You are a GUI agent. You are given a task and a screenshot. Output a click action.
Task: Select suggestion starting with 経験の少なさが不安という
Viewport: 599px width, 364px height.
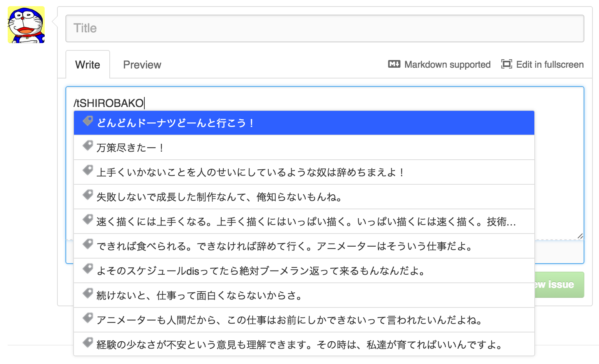tap(304, 344)
